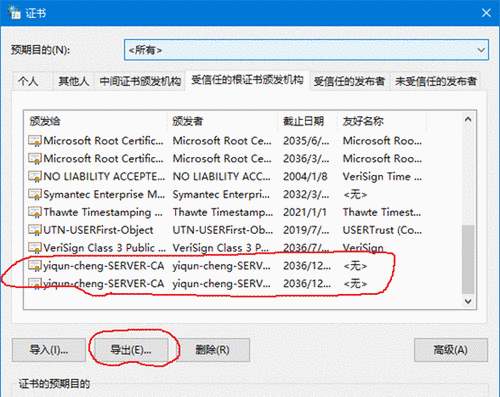Click the scroll down arrow of the certificate list
The image size is (500, 397).
468,301
